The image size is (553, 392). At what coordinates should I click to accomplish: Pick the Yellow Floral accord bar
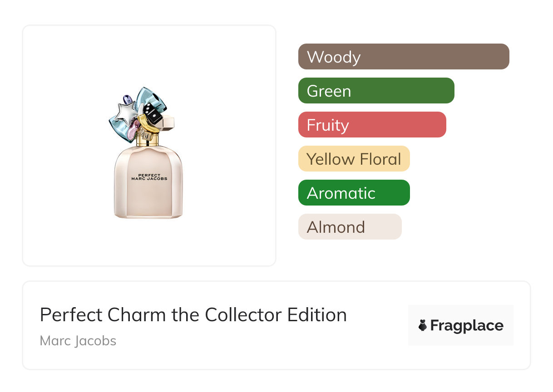click(354, 159)
